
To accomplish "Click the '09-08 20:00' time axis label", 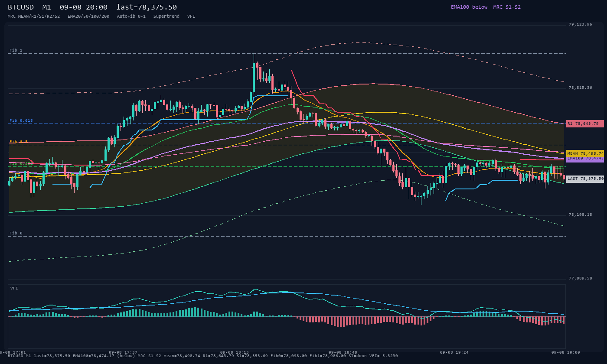I will click(565, 352).
